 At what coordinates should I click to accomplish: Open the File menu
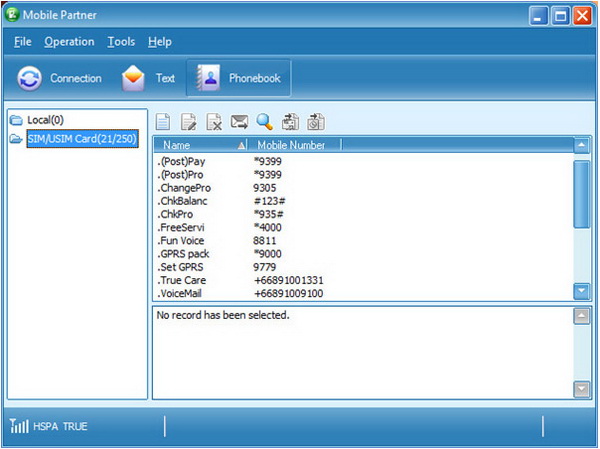tap(23, 42)
